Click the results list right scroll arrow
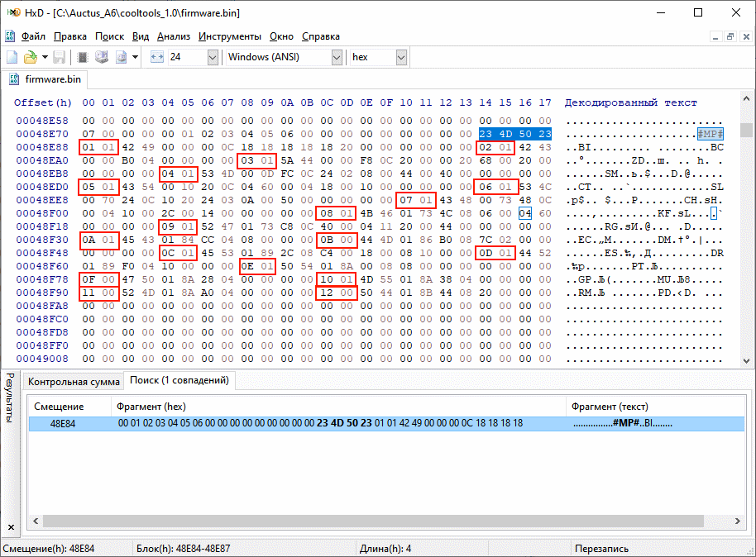 point(738,521)
